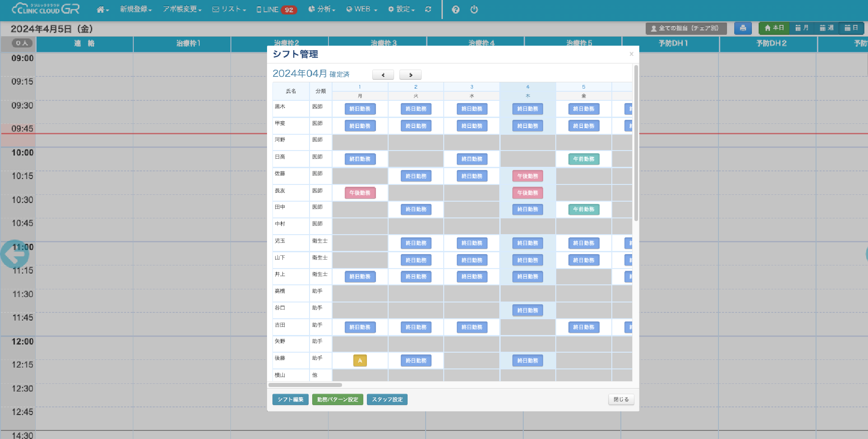This screenshot has width=868, height=439.
Task: Click the home icon in top navigation
Action: 102,9
